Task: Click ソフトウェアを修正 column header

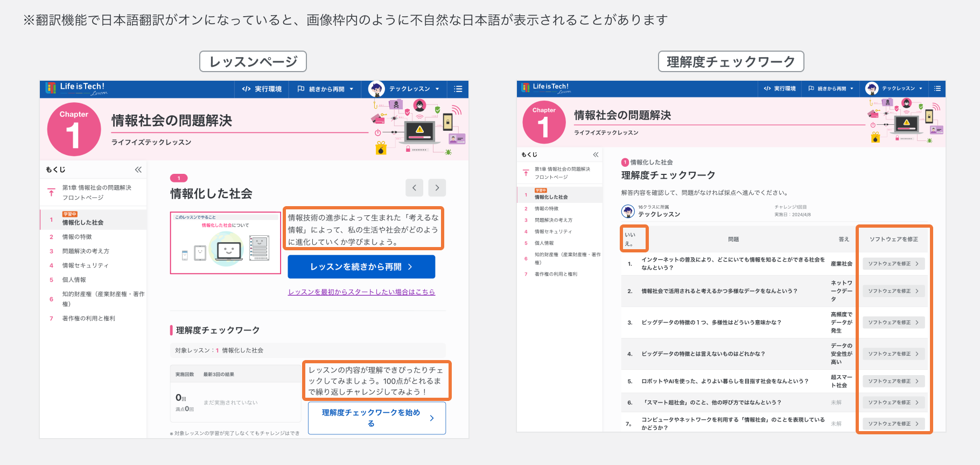Action: [894, 239]
